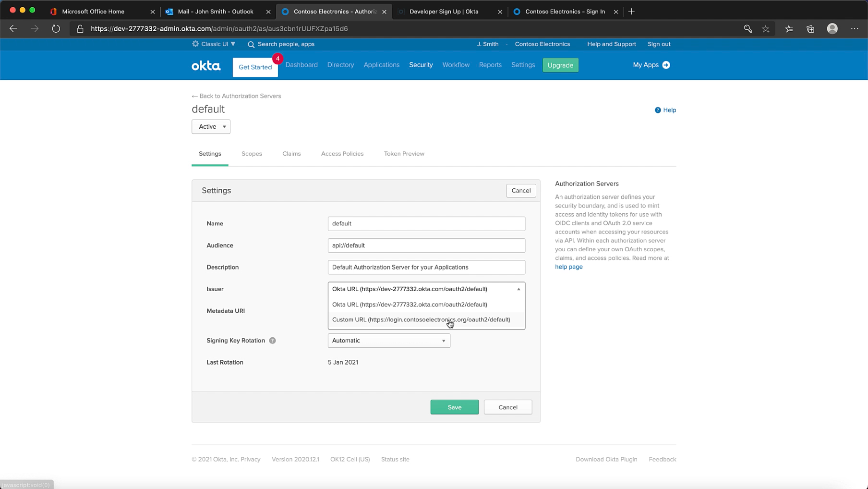
Task: Go back to Authorization Servers
Action: tap(236, 96)
